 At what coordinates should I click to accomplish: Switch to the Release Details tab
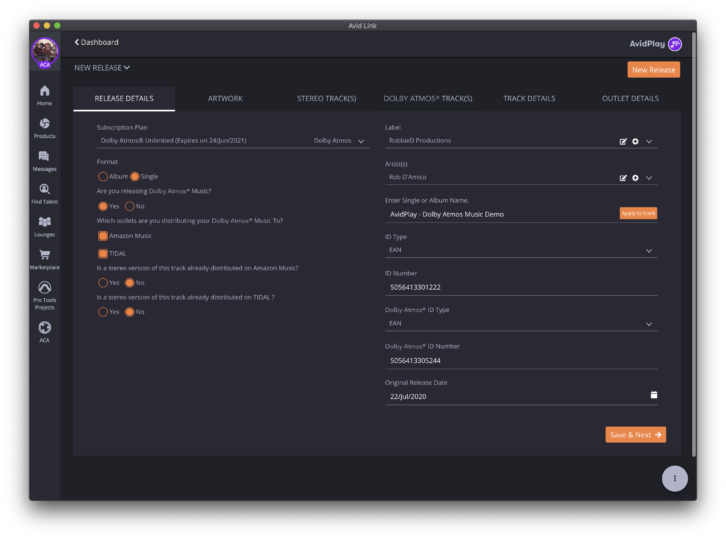point(124,98)
